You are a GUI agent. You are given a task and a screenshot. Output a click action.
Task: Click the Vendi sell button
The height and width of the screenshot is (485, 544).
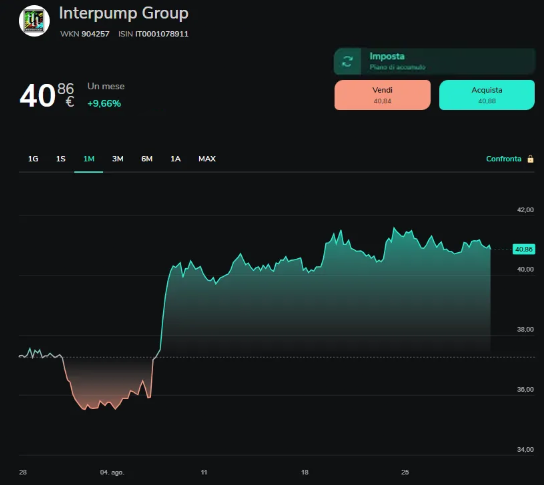pos(382,95)
